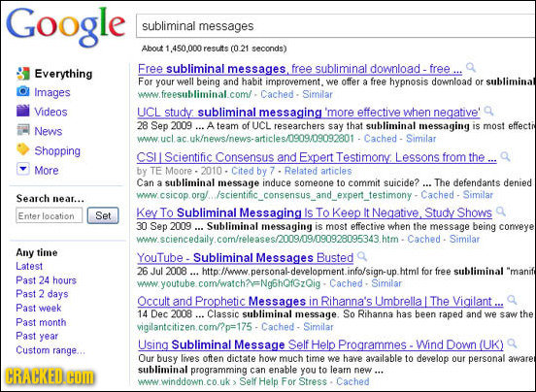
Task: Open the Custom range option
Action: [50, 350]
